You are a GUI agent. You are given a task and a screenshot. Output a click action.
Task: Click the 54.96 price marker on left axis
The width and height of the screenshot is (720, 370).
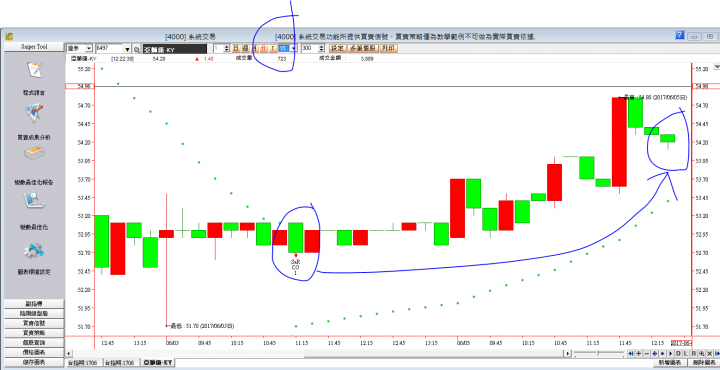click(79, 86)
